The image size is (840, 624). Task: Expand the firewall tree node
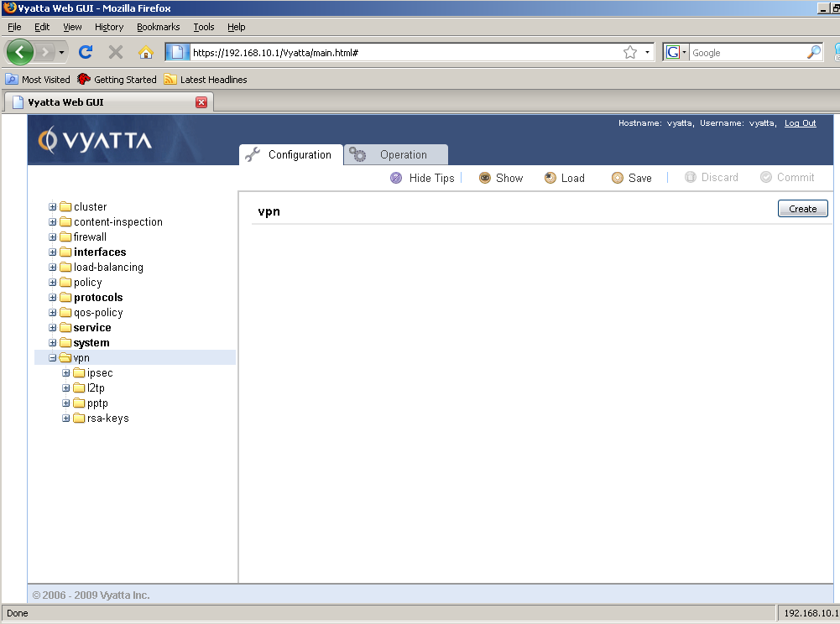(x=53, y=237)
